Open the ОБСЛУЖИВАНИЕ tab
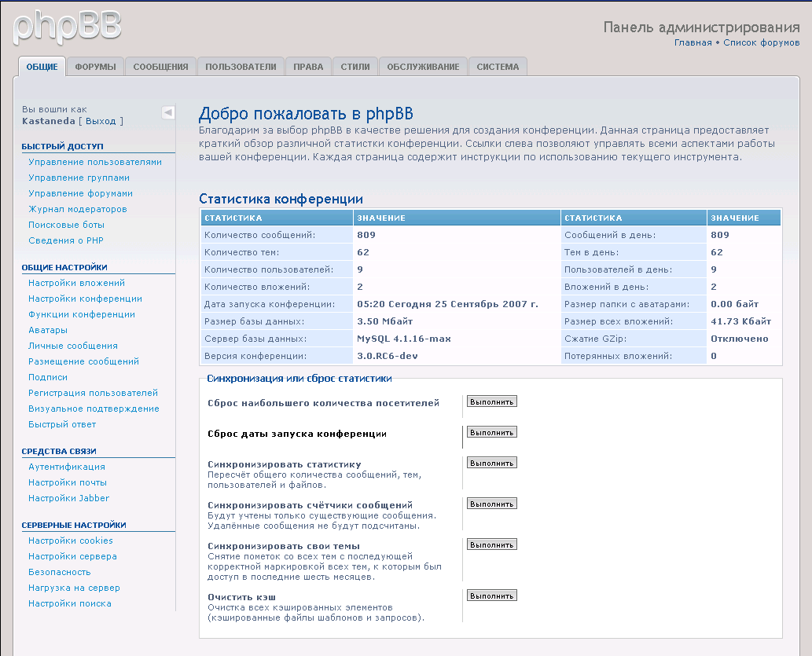 [x=423, y=67]
